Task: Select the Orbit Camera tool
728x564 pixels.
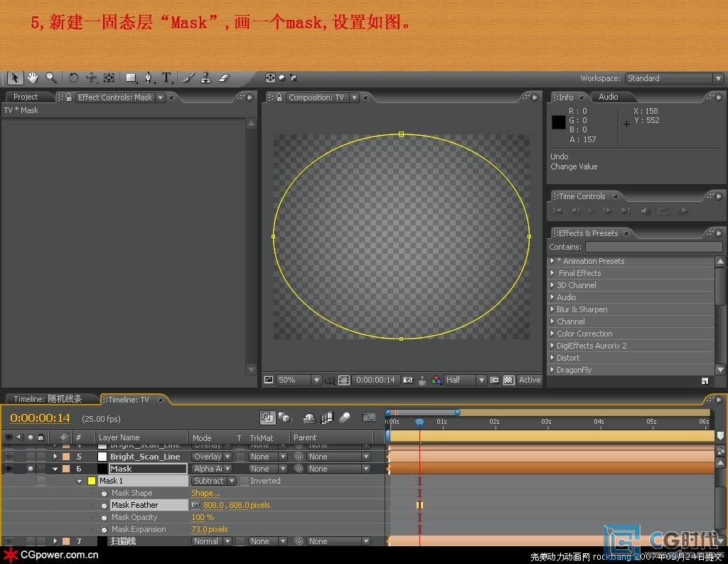Action: [x=91, y=78]
